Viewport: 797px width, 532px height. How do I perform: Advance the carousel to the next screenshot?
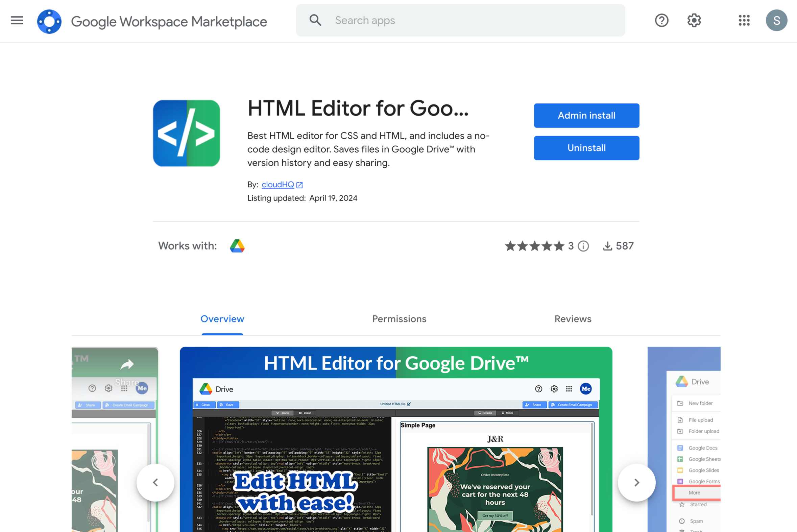pyautogui.click(x=636, y=482)
